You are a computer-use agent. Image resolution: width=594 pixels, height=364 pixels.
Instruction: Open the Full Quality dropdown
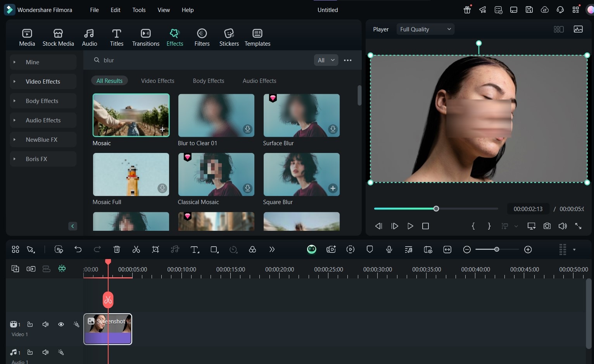(425, 29)
